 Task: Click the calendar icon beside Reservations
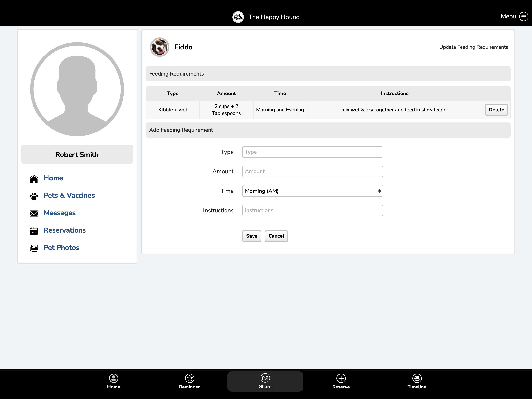coord(34,231)
